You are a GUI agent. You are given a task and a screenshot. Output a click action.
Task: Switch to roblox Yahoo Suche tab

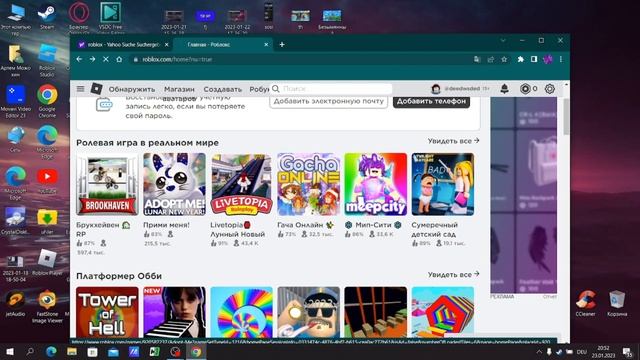[123, 44]
